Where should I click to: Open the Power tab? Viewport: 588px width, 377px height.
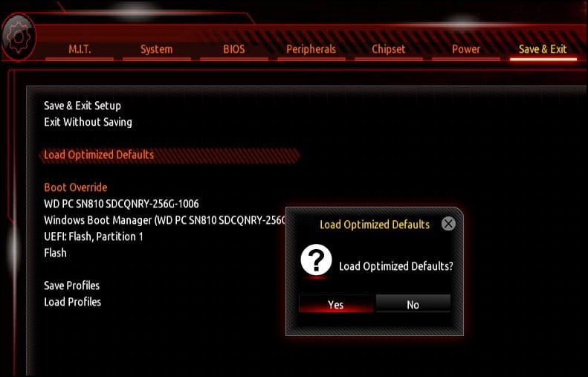pyautogui.click(x=466, y=50)
